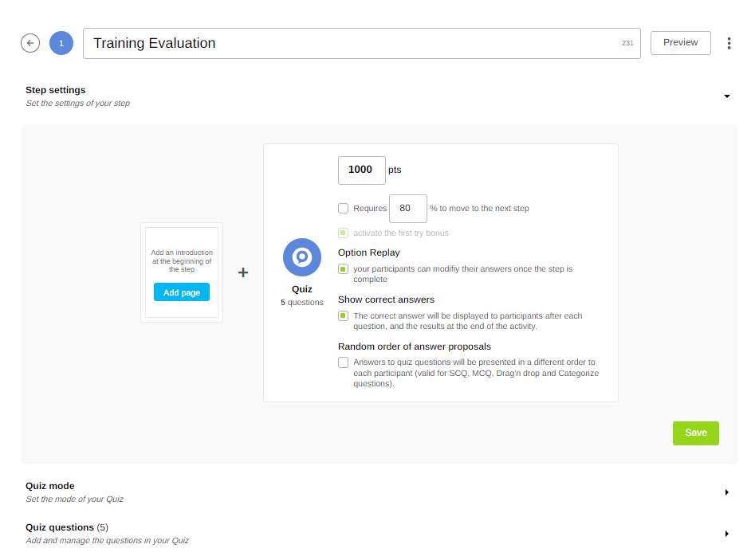The image size is (755, 560).
Task: Enable random order of answer proposals
Action: (344, 362)
